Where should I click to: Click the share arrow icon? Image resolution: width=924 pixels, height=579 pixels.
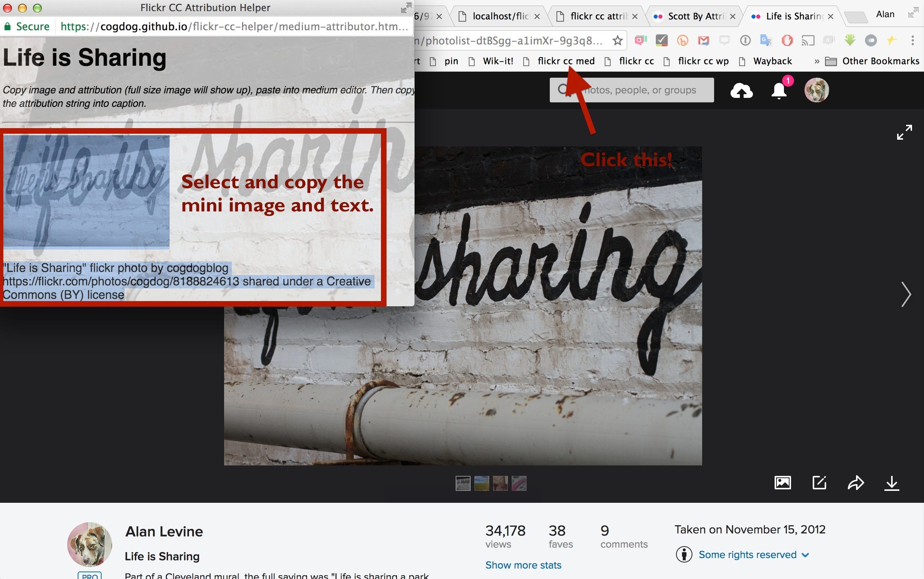pos(856,483)
